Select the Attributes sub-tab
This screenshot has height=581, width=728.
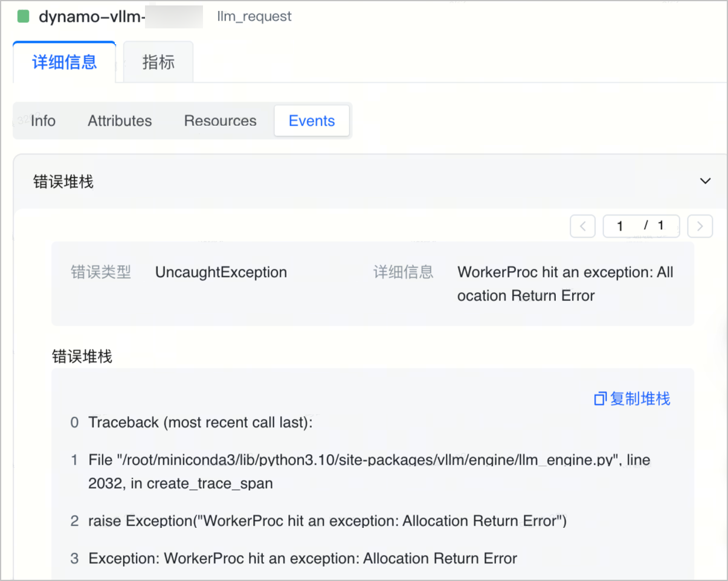point(120,121)
